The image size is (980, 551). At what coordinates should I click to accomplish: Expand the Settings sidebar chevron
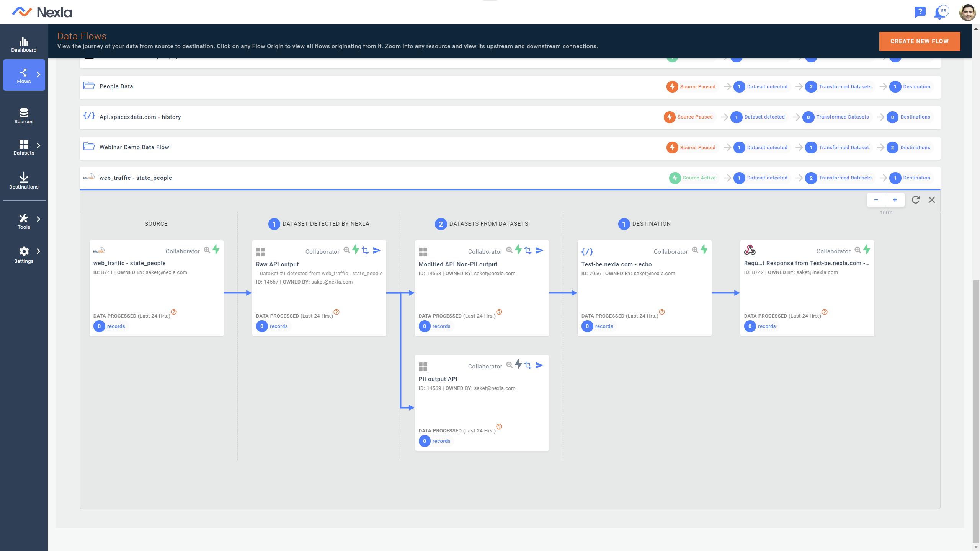pos(38,251)
